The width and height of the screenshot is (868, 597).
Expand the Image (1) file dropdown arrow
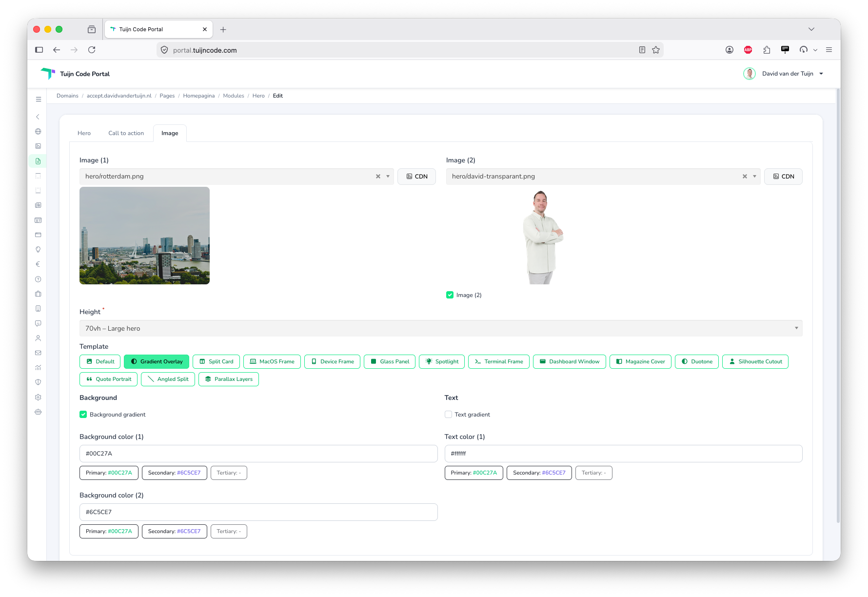tap(388, 177)
